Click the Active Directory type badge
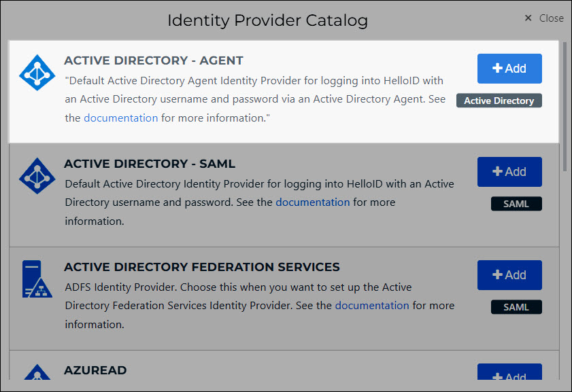The width and height of the screenshot is (572, 392). [x=499, y=101]
